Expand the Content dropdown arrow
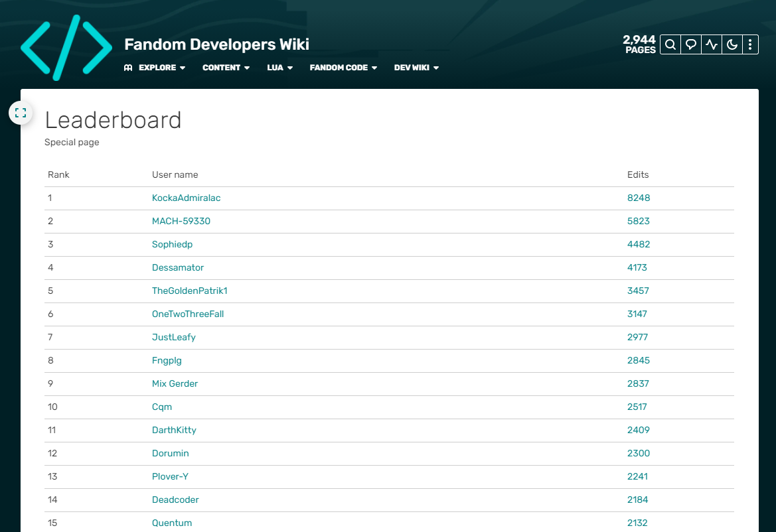This screenshot has height=532, width=776. click(x=247, y=68)
